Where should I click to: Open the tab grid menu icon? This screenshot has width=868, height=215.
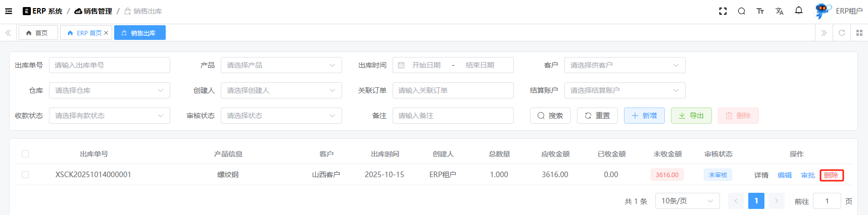click(x=859, y=33)
